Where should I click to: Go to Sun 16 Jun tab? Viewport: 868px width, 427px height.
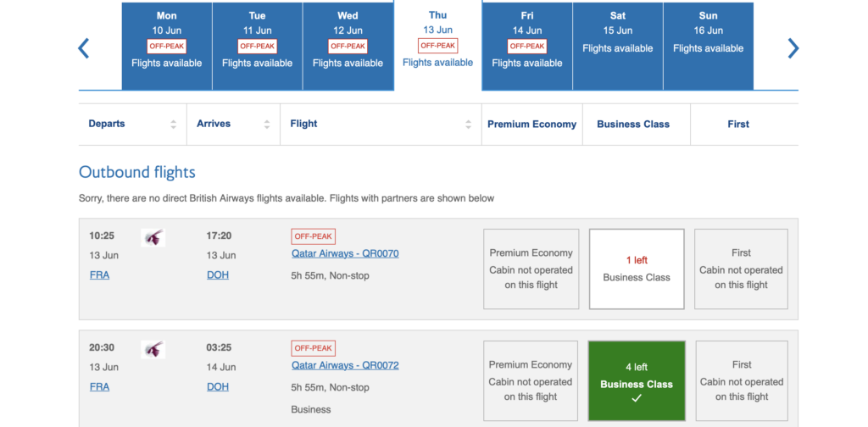pyautogui.click(x=708, y=46)
